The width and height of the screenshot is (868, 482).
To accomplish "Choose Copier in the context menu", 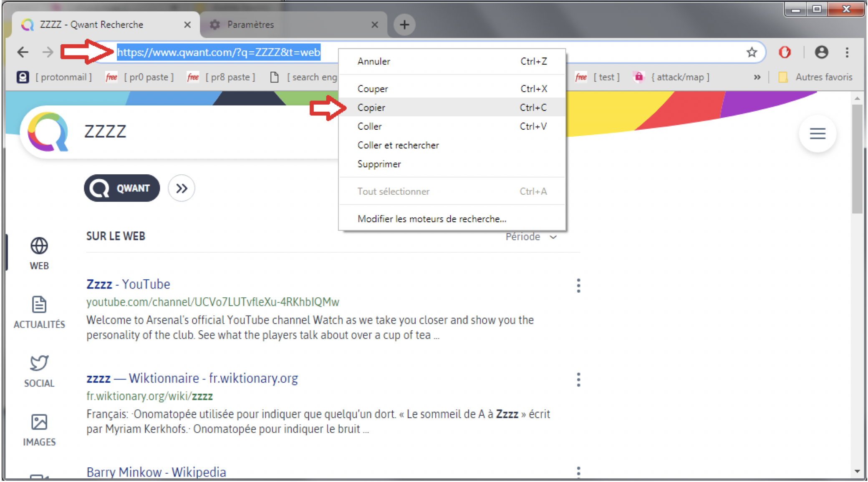I will coord(452,108).
